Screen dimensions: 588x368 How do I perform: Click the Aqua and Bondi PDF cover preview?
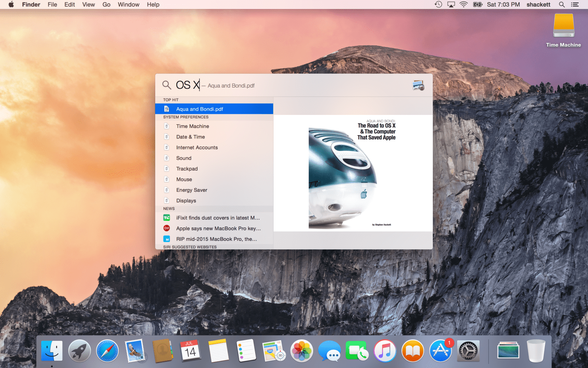pyautogui.click(x=352, y=173)
